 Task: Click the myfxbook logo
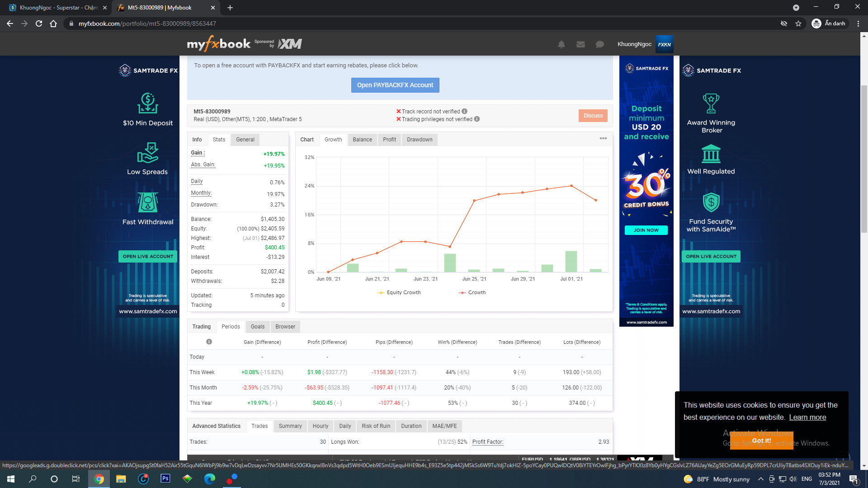click(x=219, y=44)
